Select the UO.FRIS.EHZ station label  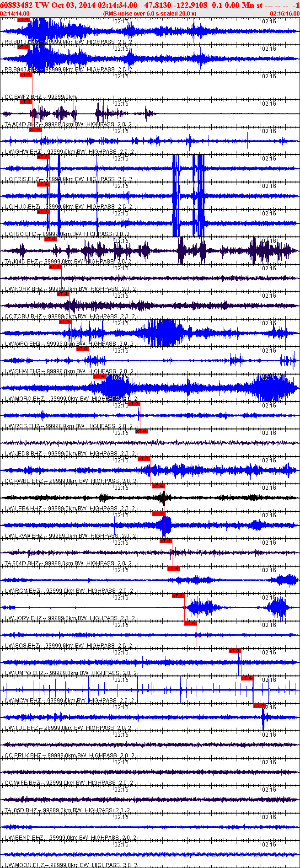22,179
